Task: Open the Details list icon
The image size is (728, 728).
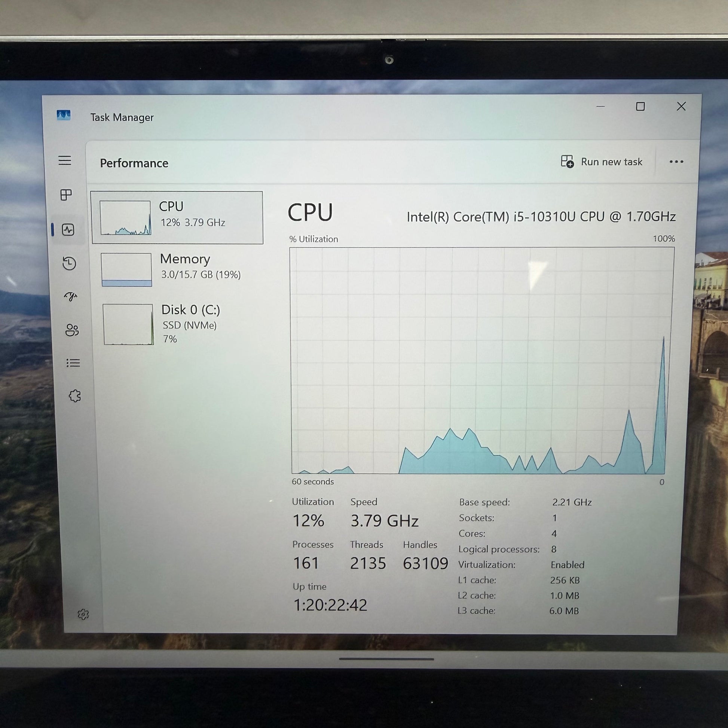Action: [73, 363]
